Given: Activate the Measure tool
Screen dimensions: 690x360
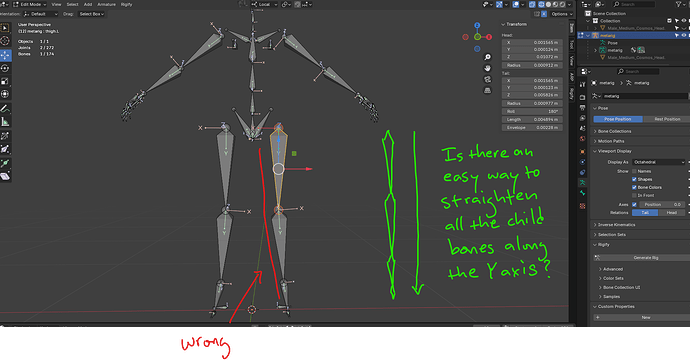Looking at the screenshot, I should [x=5, y=121].
